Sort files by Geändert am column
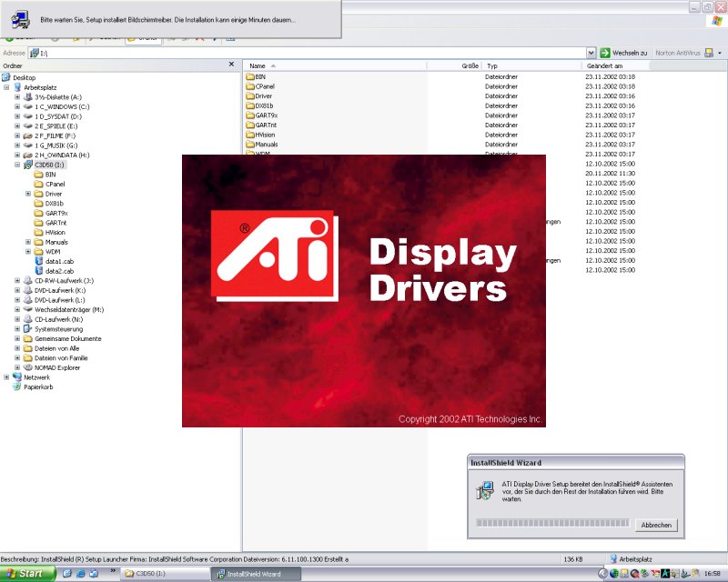The width and height of the screenshot is (728, 582). coord(615,65)
